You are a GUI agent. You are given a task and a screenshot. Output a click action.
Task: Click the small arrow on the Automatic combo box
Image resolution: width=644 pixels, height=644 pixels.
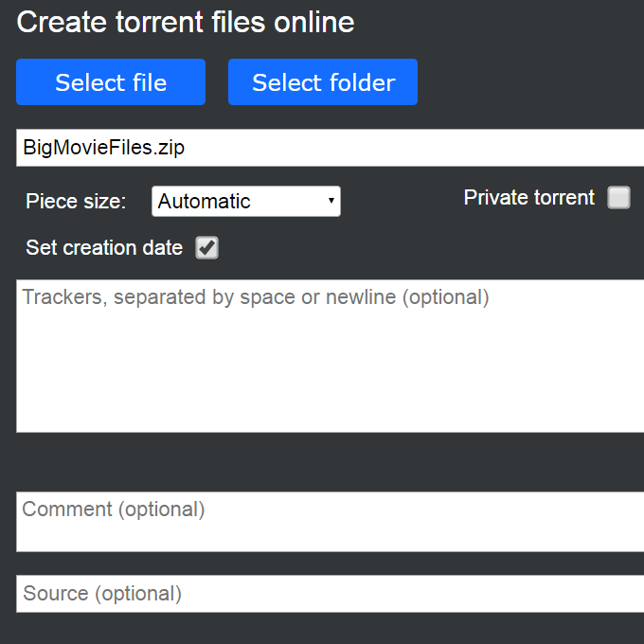coord(331,201)
